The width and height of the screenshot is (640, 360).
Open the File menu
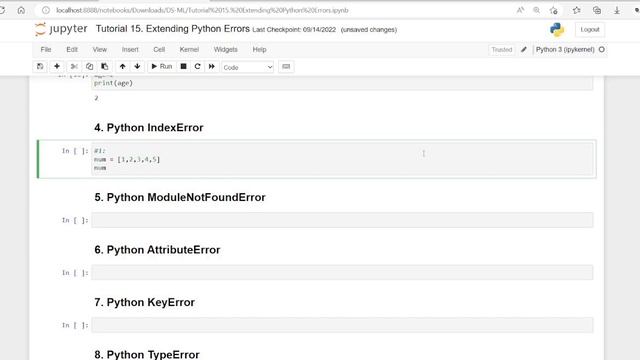[x=46, y=49]
